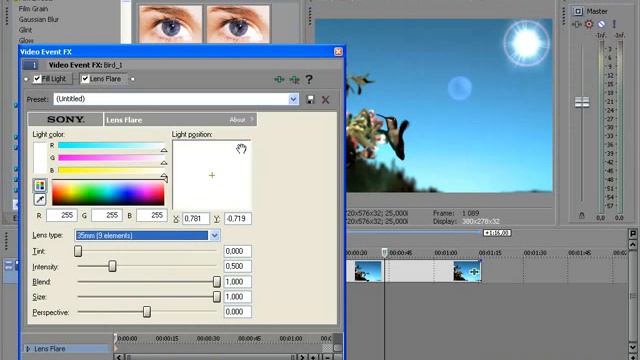Image resolution: width=640 pixels, height=360 pixels.
Task: Open the Lens type dropdown arrow
Action: point(214,236)
